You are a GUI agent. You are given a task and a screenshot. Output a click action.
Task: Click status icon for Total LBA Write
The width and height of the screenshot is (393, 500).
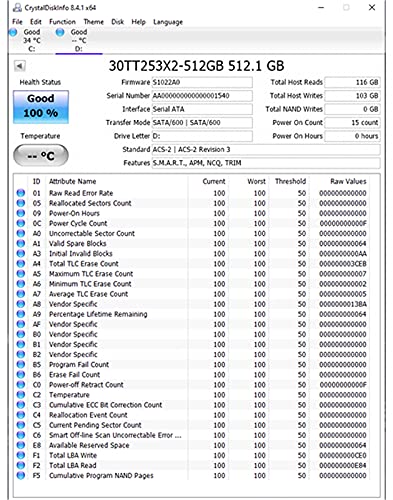coord(21,455)
